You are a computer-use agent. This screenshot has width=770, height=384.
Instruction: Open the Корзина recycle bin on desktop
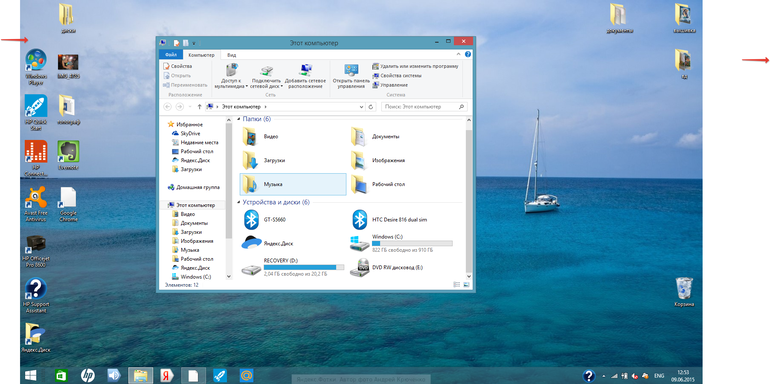tap(684, 292)
